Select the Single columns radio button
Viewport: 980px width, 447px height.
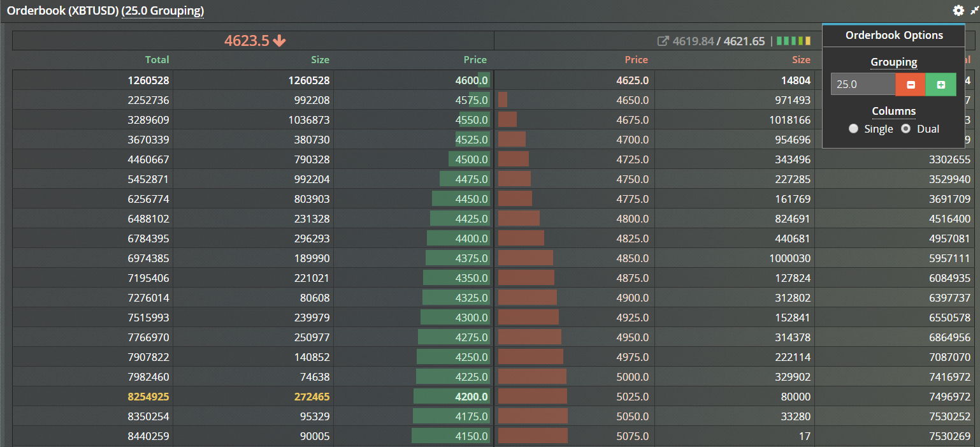point(854,129)
